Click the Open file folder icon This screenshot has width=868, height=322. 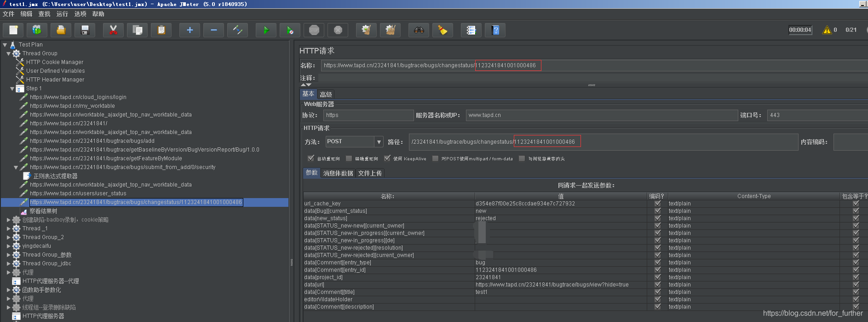pyautogui.click(x=61, y=30)
